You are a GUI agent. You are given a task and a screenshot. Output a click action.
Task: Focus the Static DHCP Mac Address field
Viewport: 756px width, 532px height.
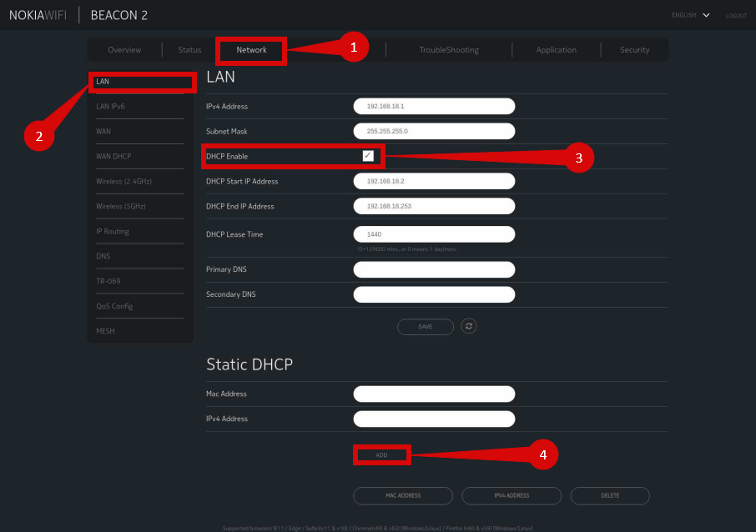pyautogui.click(x=434, y=394)
